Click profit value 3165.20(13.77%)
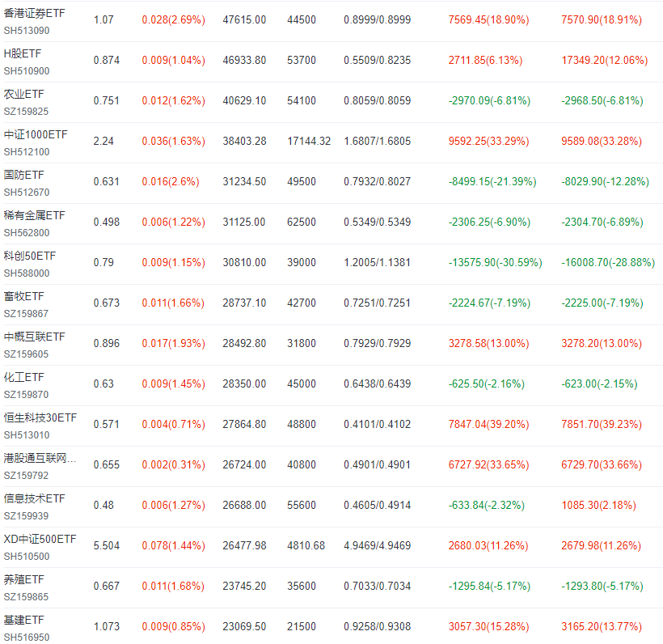 [x=602, y=627]
